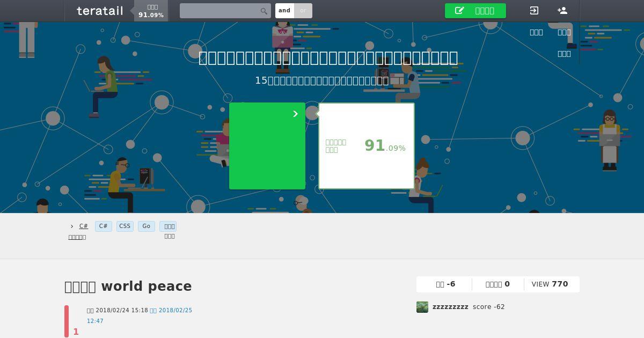Select the "and" search mode

pyautogui.click(x=284, y=11)
